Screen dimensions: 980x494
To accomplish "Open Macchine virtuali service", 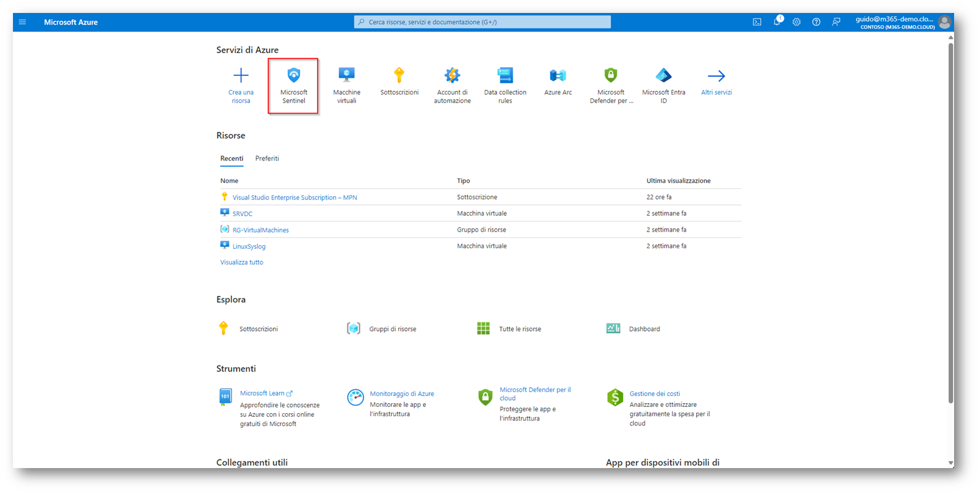I will 347,86.
